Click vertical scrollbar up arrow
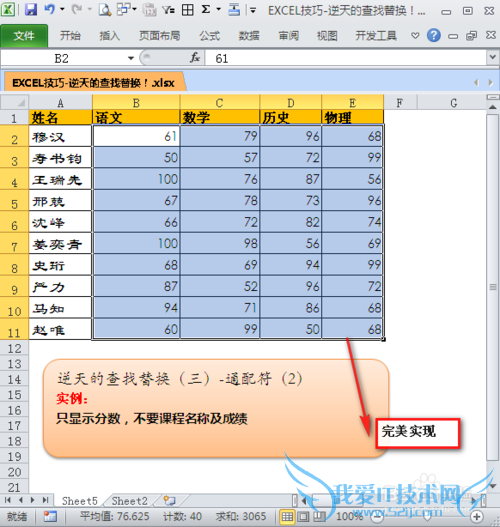The height and width of the screenshot is (527, 500). [x=493, y=107]
